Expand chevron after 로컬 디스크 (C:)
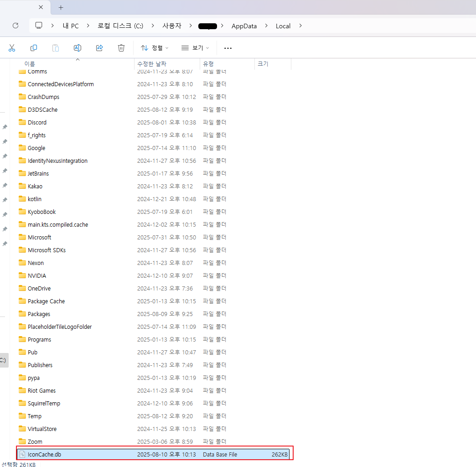 pos(153,26)
